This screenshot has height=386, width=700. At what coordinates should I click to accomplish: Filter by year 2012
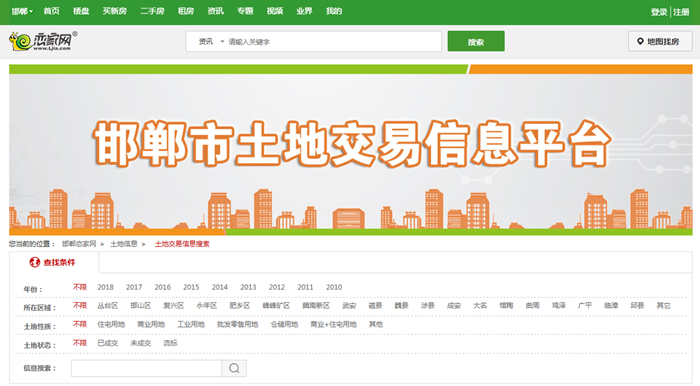pyautogui.click(x=277, y=287)
